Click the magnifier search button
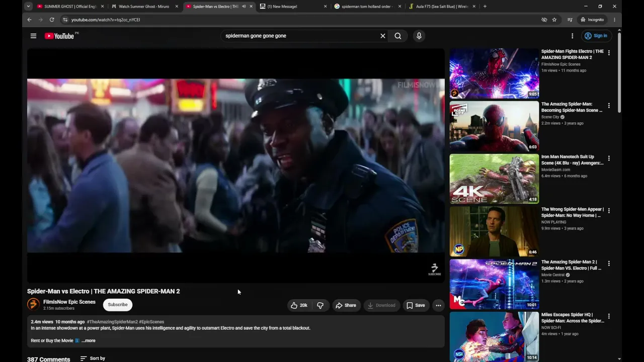The image size is (644, 362). click(x=398, y=36)
